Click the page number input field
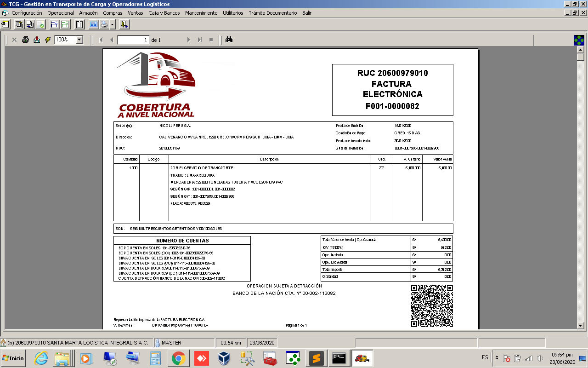588x368 pixels. pos(134,40)
